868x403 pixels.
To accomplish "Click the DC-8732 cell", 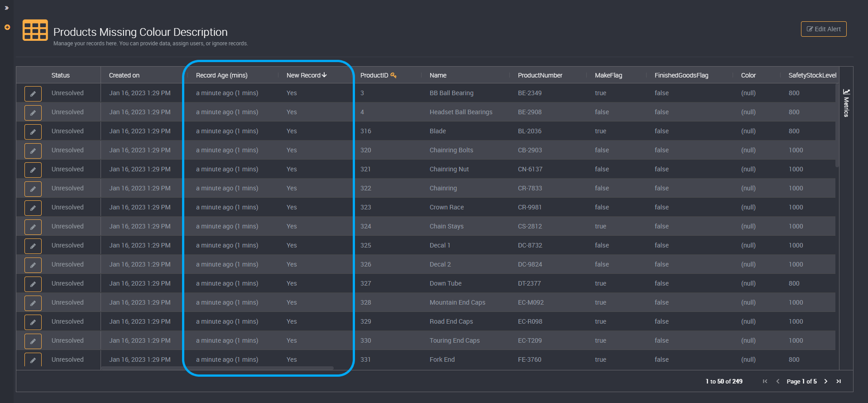I will coord(530,245).
